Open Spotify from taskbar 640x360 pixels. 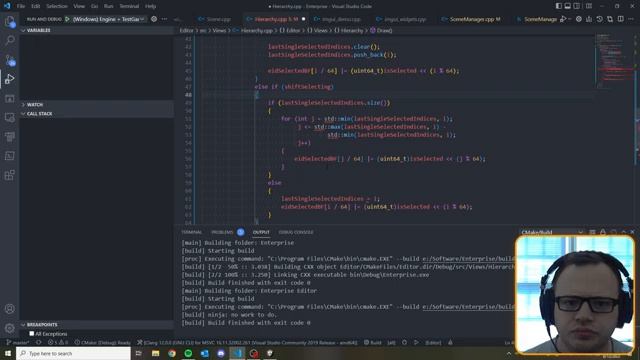coord(188,353)
